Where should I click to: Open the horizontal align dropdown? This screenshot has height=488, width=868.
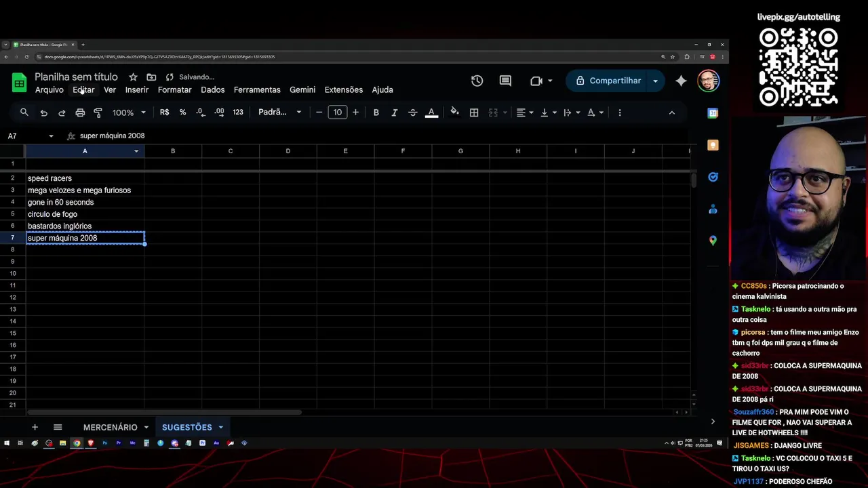coord(525,113)
